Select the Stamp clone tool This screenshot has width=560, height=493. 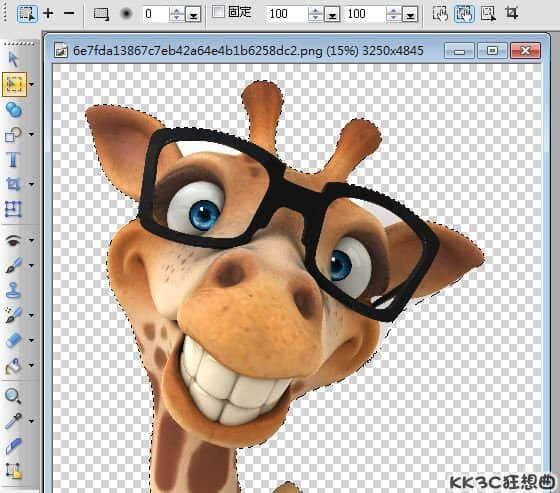13,290
